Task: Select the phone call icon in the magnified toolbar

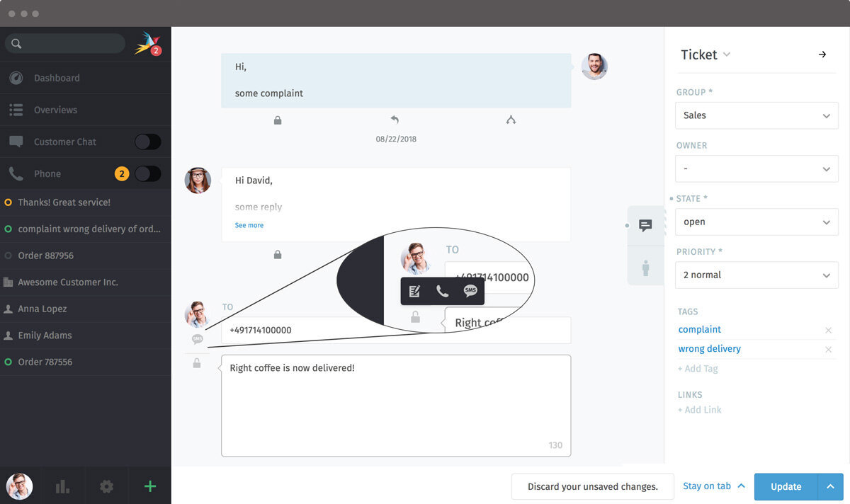Action: tap(442, 290)
